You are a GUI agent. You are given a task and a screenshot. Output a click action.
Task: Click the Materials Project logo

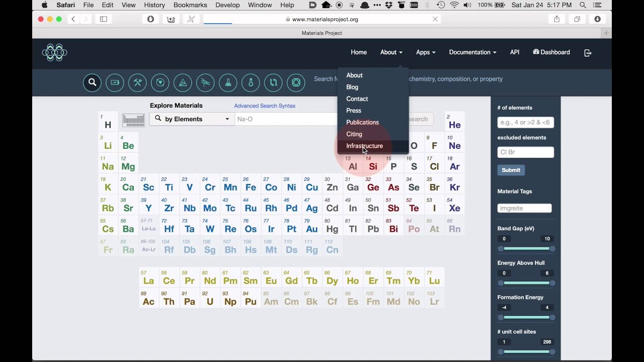(x=54, y=52)
